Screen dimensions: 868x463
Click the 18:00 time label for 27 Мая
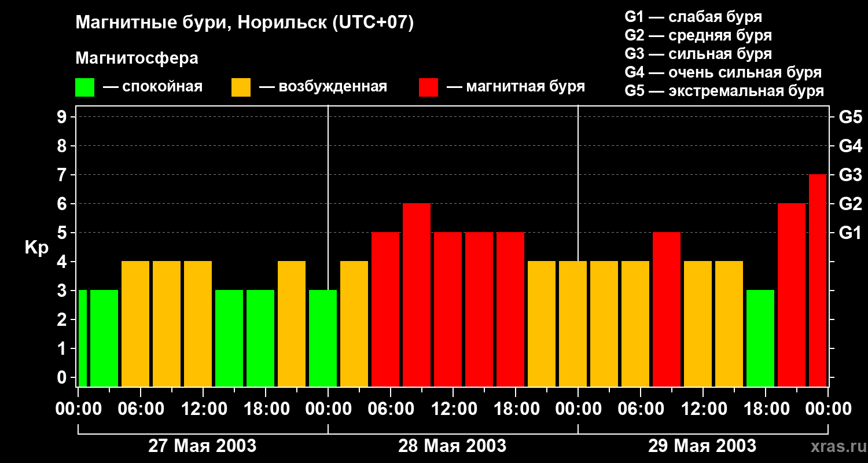pos(266,409)
